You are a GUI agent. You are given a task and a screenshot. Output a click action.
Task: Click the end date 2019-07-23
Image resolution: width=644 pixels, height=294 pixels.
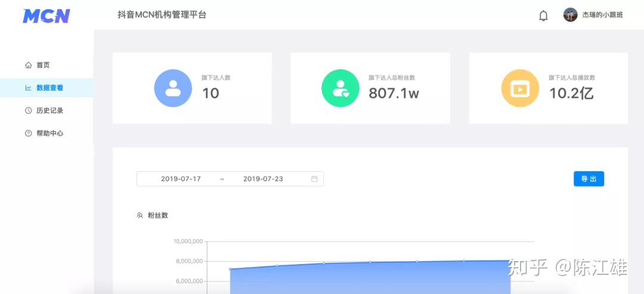[x=263, y=179]
